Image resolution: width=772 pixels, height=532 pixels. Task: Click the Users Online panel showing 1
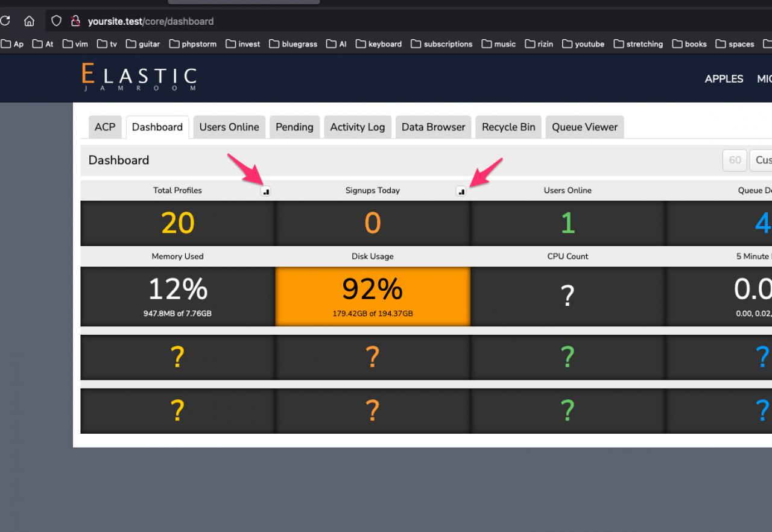(x=568, y=223)
